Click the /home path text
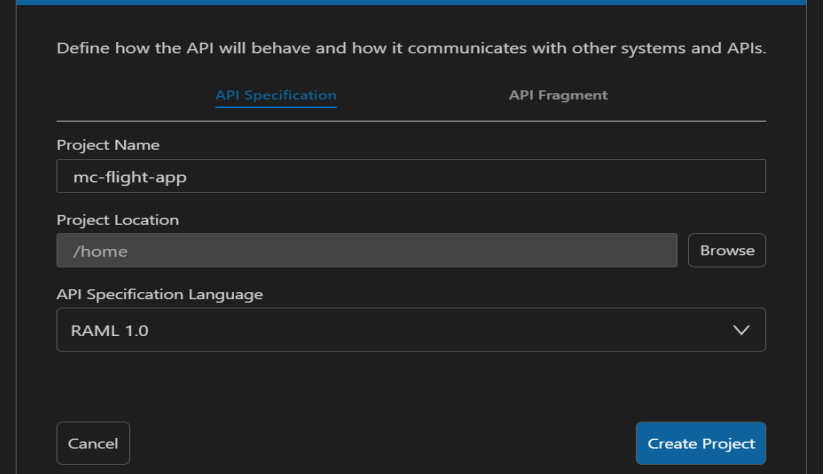 pyautogui.click(x=101, y=251)
